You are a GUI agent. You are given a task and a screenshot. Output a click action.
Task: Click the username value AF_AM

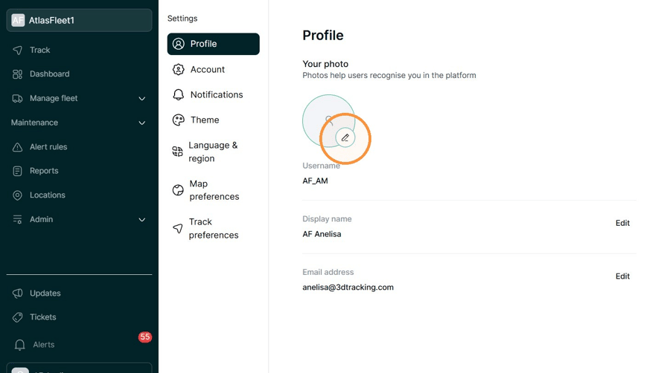click(x=315, y=181)
